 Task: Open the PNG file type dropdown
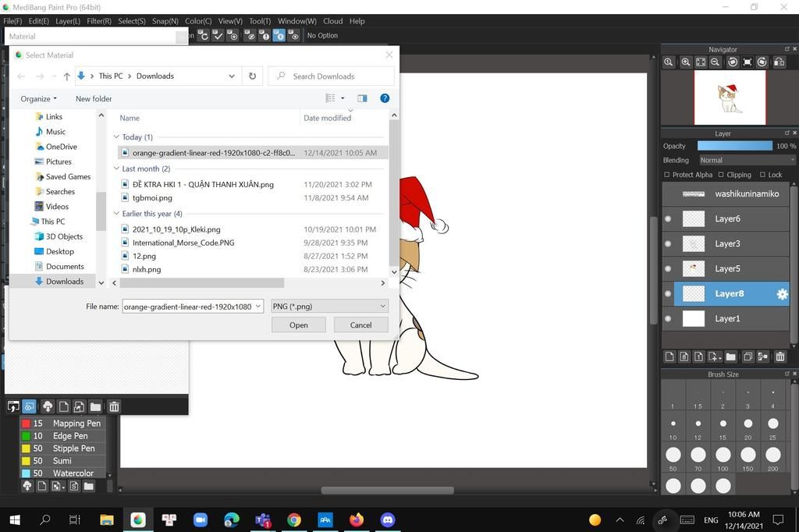coord(330,307)
